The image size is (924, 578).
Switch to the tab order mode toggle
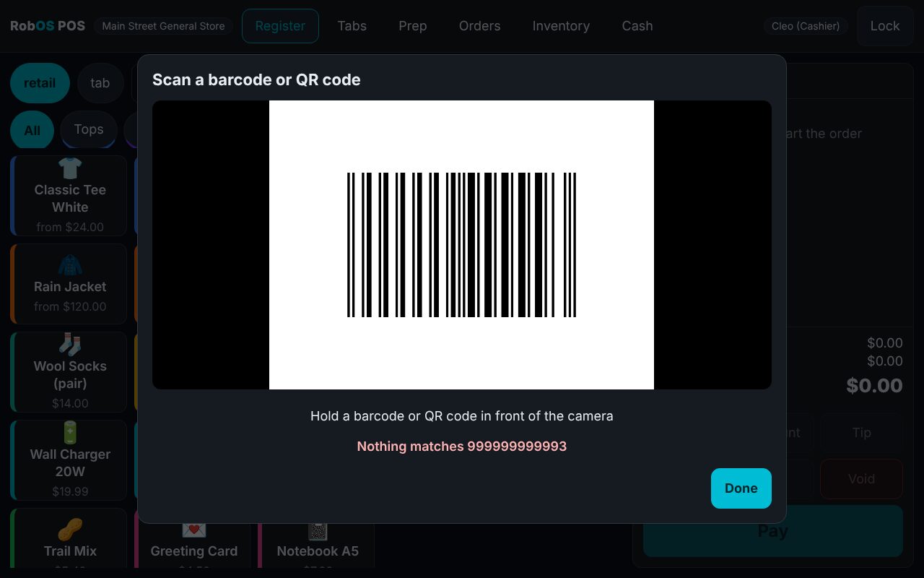click(x=100, y=83)
